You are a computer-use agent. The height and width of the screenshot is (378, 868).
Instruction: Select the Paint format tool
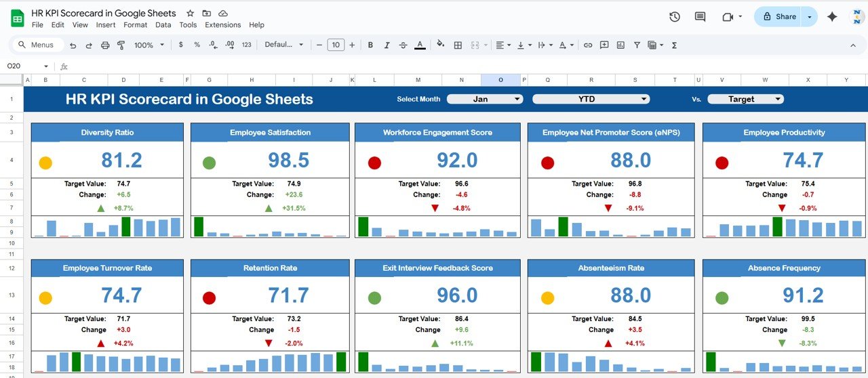(121, 45)
